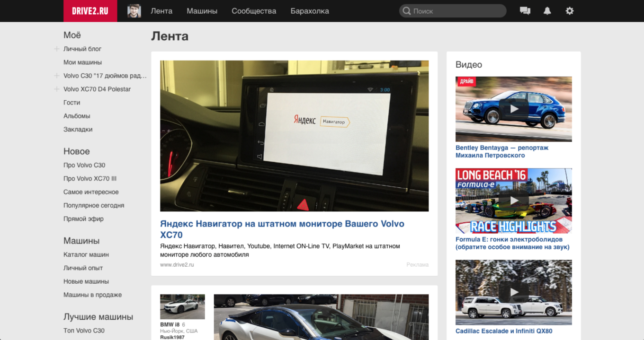Open Мои машины in sidebar
The height and width of the screenshot is (340, 644).
click(x=82, y=62)
